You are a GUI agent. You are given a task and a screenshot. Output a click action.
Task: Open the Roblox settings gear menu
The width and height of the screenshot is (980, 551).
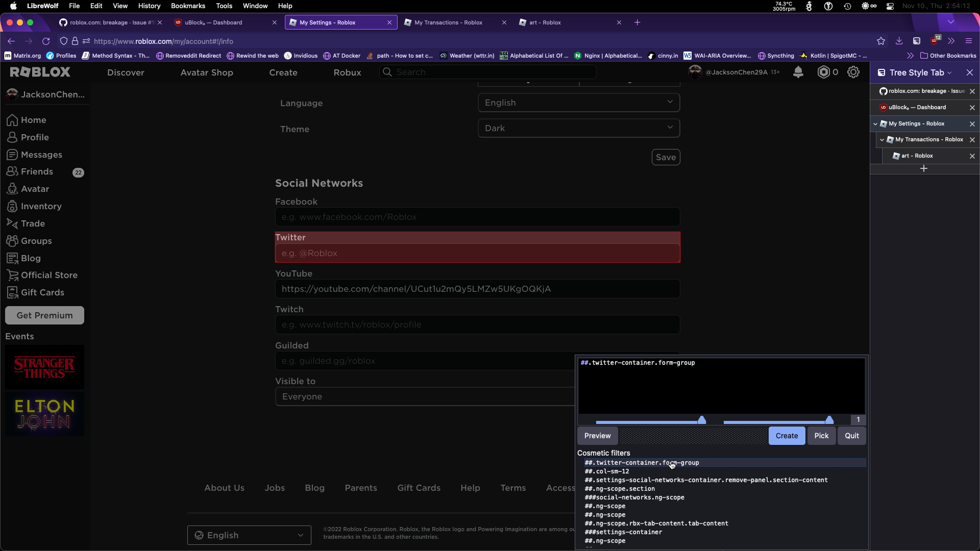[x=853, y=72]
